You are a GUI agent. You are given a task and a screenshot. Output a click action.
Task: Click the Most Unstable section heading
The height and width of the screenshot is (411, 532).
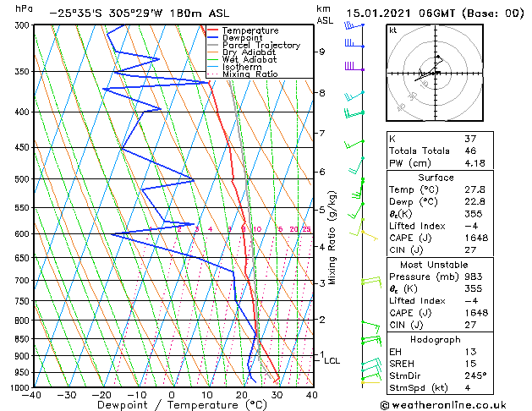click(x=434, y=265)
